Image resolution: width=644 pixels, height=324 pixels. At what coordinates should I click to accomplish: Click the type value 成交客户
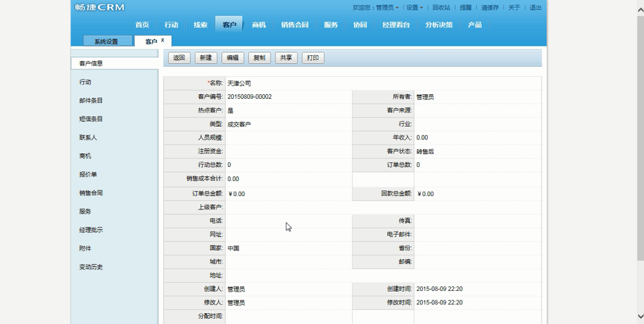pos(239,124)
